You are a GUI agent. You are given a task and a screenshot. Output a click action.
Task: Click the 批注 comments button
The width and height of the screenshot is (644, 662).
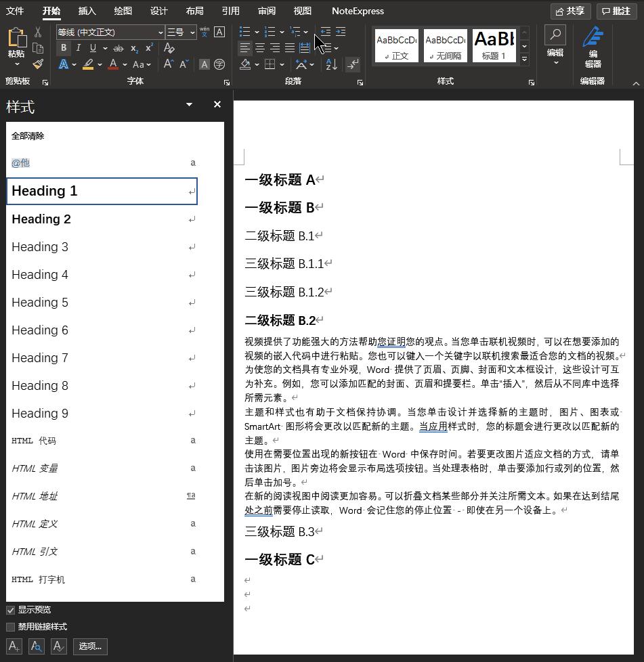coord(616,11)
